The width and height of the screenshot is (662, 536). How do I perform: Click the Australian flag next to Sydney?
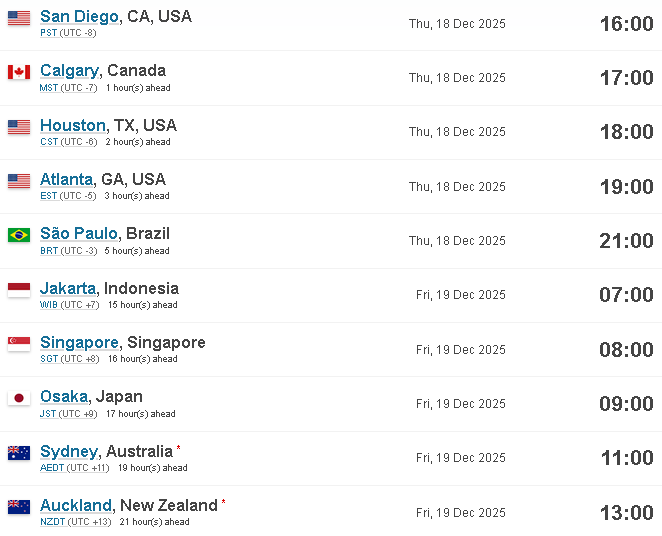pos(19,453)
